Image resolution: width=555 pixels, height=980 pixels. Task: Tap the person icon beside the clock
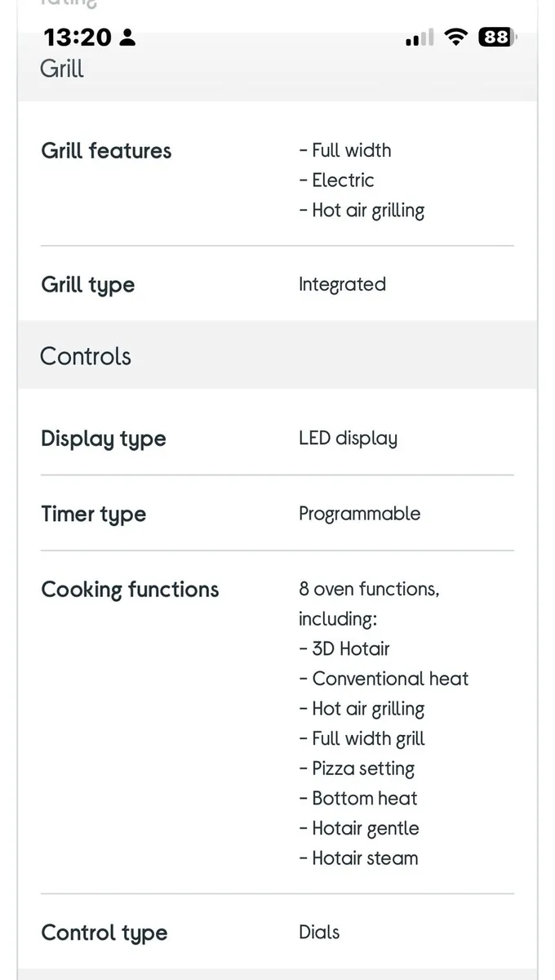pyautogui.click(x=128, y=37)
